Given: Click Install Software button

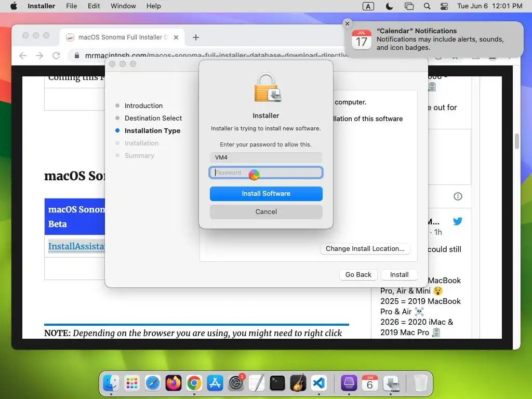Looking at the screenshot, I should [x=266, y=194].
